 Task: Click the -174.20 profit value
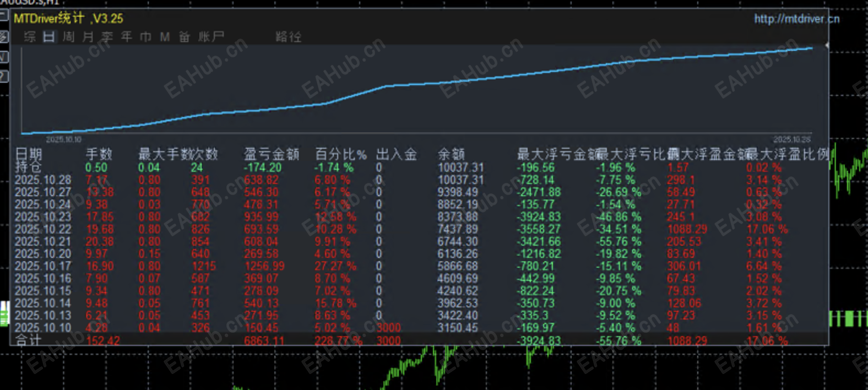point(263,167)
